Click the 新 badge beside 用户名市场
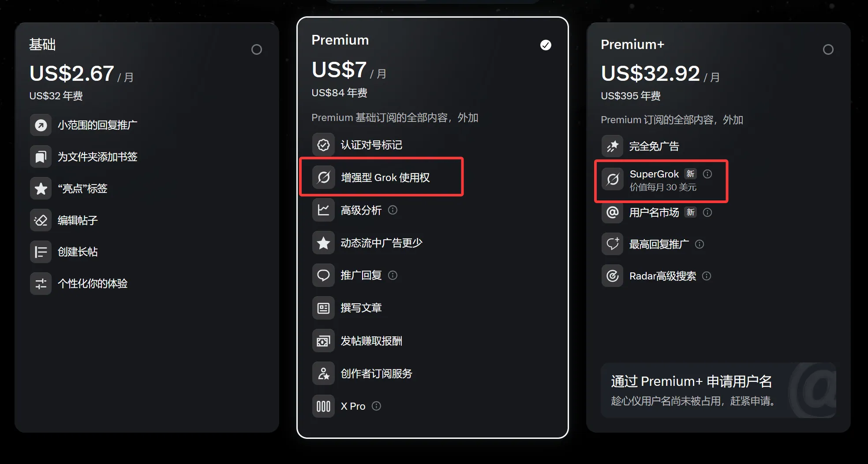This screenshot has width=868, height=464. (690, 212)
